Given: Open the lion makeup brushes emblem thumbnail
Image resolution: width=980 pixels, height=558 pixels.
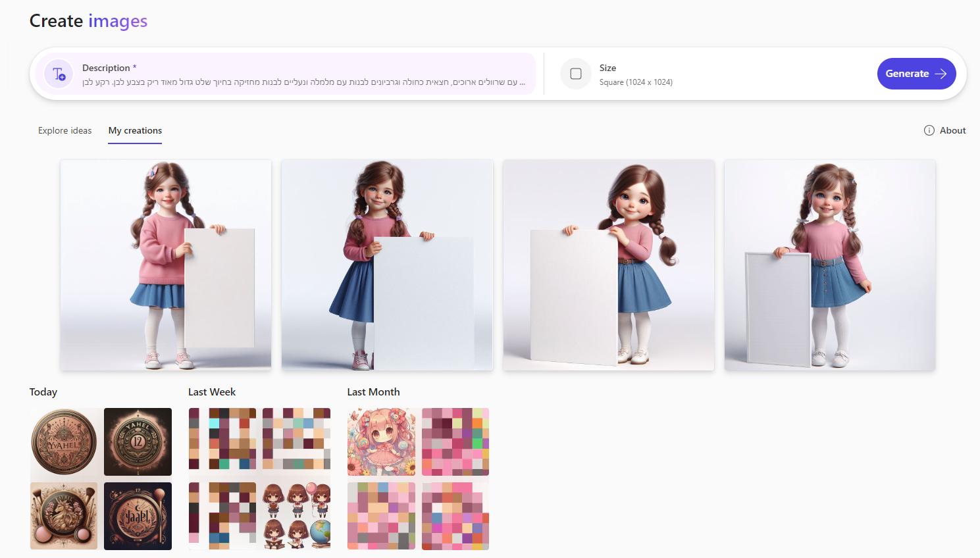Looking at the screenshot, I should pyautogui.click(x=64, y=516).
